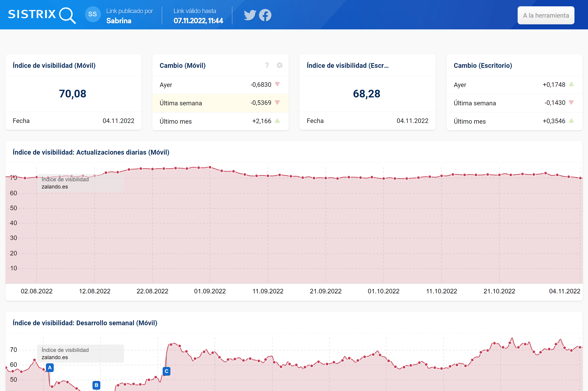Click the 'Cambio (Escritorio)' panel title
Screen dimensions: 588x391
coord(482,65)
